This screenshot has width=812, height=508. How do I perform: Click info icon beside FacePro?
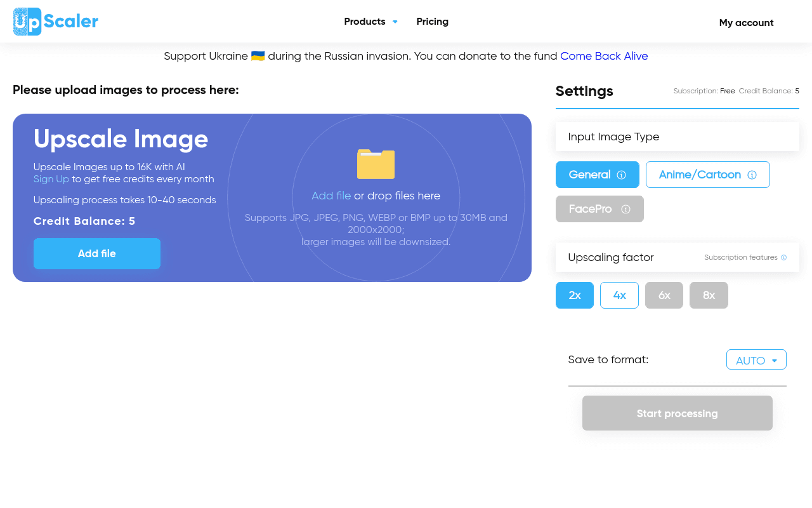pos(625,209)
